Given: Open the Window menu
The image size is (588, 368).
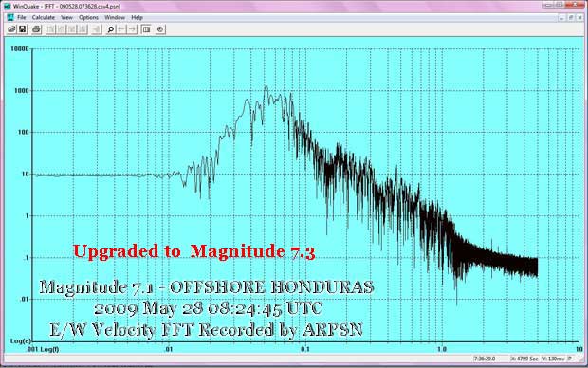Looking at the screenshot, I should tap(115, 18).
